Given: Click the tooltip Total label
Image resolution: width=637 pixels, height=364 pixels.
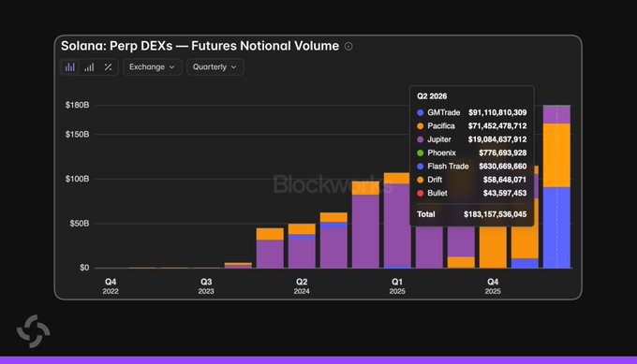Looking at the screenshot, I should pyautogui.click(x=425, y=214).
